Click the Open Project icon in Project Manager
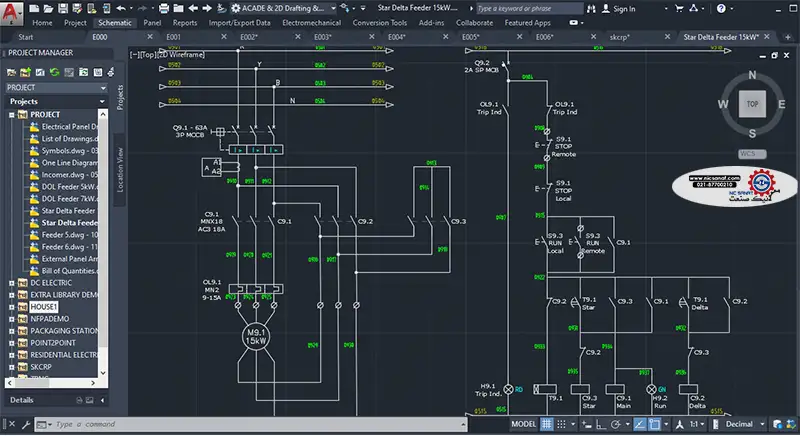Screen dimensions: 800x436 [11, 72]
